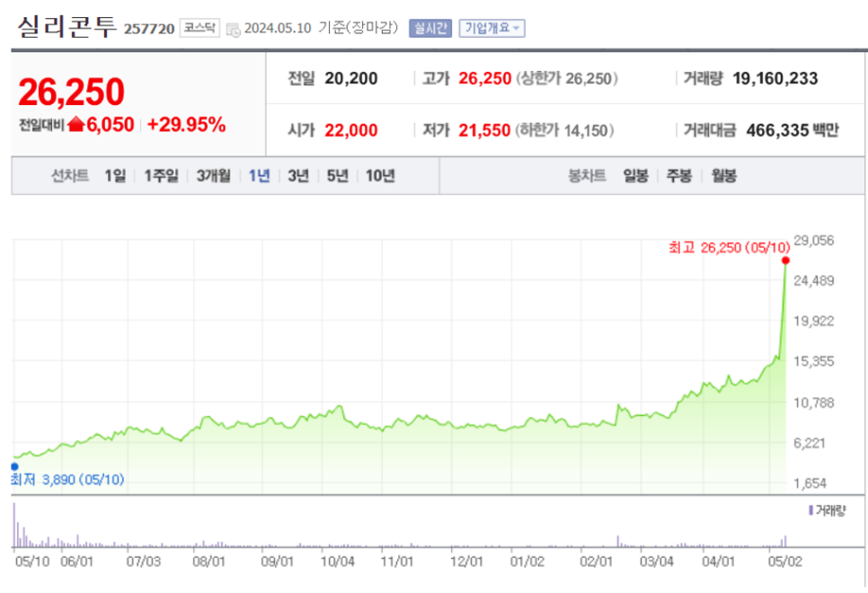Viewport: 868px width, 593px height.
Task: Switch to 주봉 weekly candle chart
Action: point(678,176)
